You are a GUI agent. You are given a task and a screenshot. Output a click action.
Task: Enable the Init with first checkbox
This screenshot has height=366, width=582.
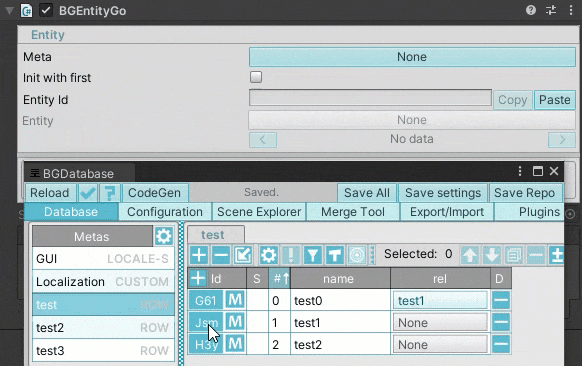click(x=256, y=77)
